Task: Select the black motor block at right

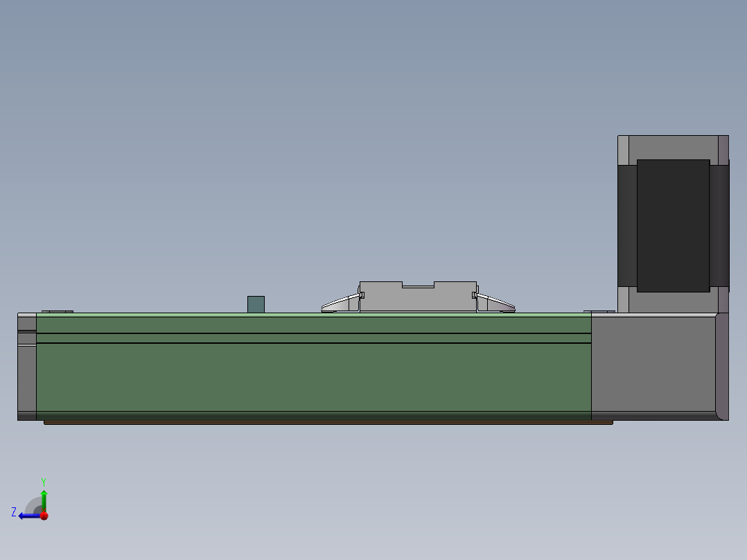Action: [673, 226]
